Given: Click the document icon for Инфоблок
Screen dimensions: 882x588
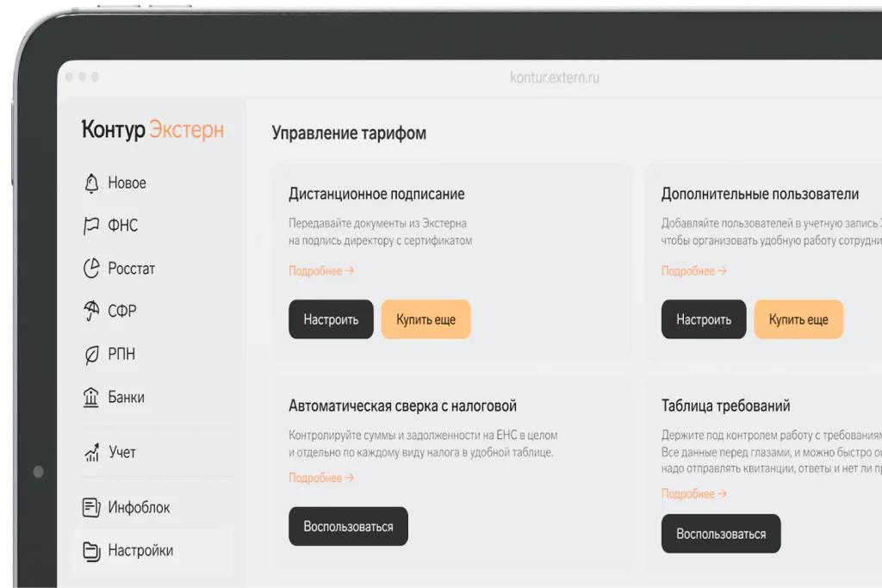Looking at the screenshot, I should coord(91,507).
